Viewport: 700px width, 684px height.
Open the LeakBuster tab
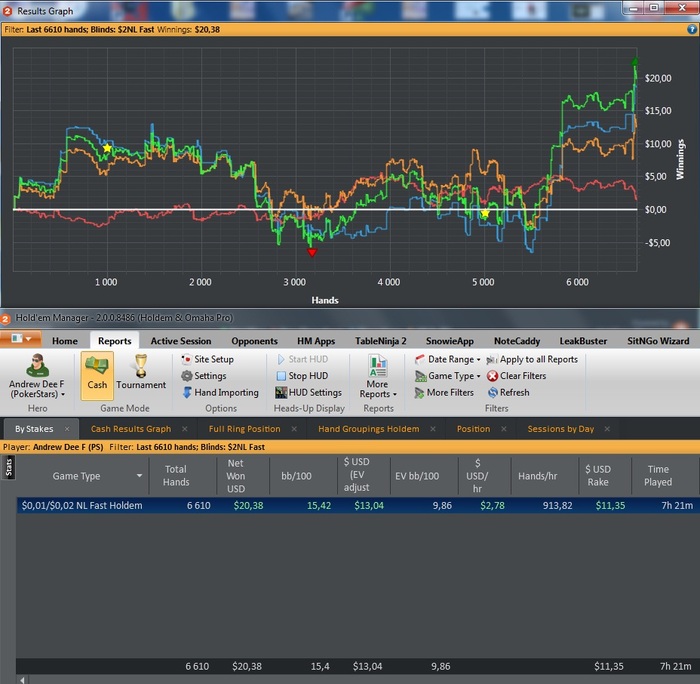click(x=583, y=341)
